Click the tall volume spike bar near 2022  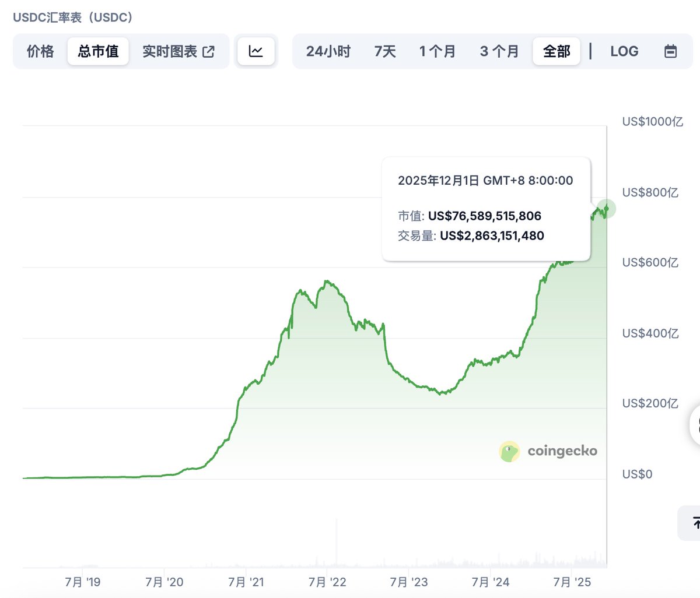(337, 542)
